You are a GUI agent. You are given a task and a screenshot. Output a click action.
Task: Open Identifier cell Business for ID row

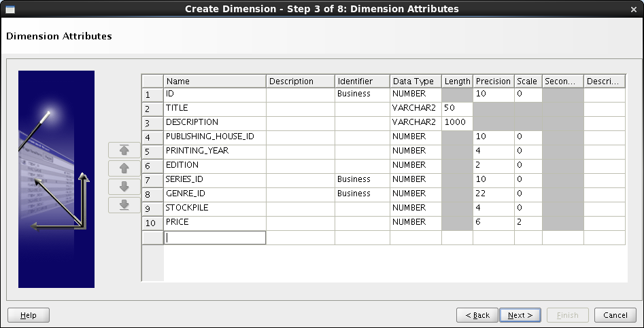362,95
